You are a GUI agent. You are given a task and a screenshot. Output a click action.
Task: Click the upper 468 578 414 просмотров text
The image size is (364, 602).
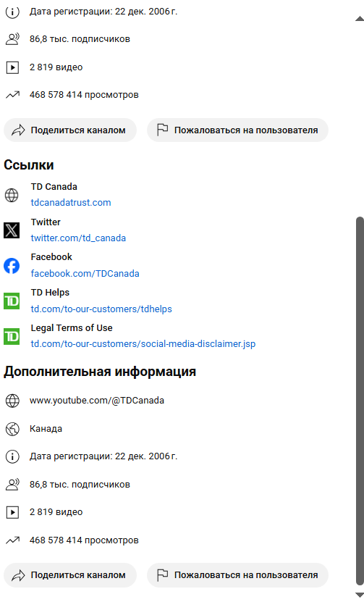84,95
